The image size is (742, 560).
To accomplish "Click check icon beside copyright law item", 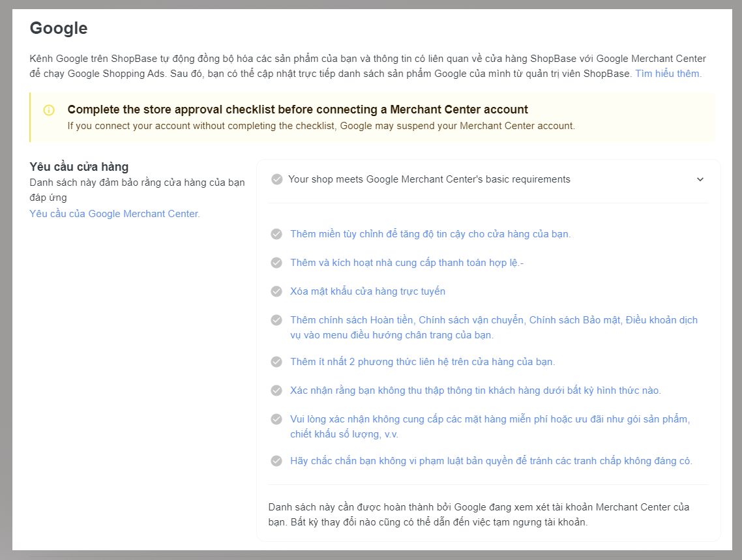I will tap(276, 461).
